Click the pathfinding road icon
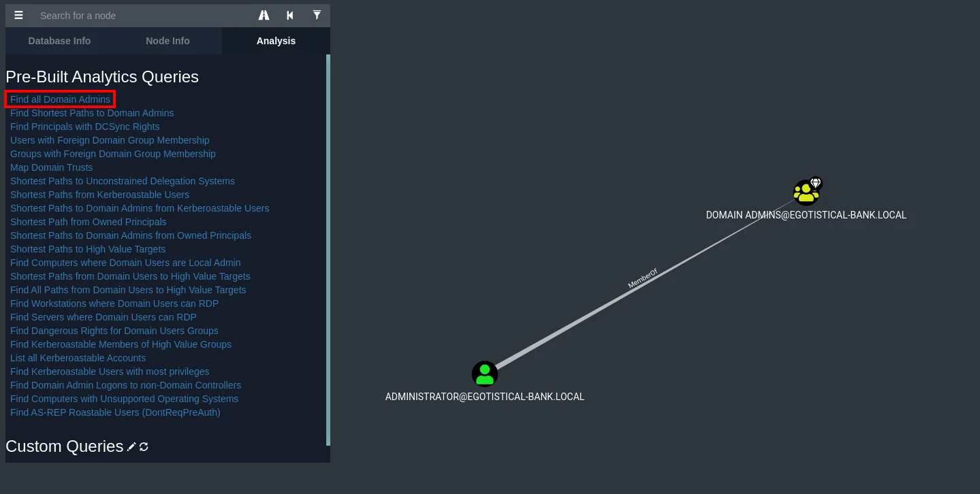Image resolution: width=980 pixels, height=494 pixels. [264, 15]
